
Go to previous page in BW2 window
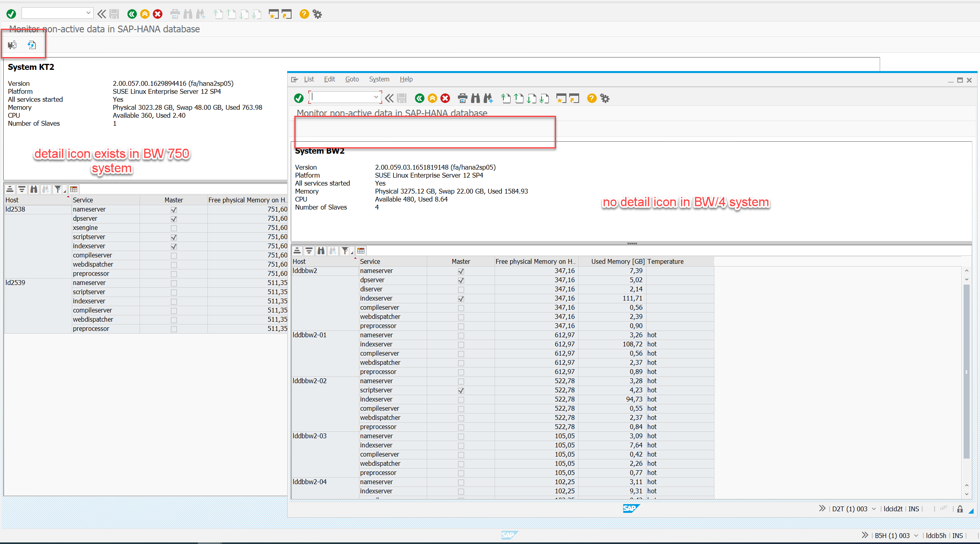(519, 98)
